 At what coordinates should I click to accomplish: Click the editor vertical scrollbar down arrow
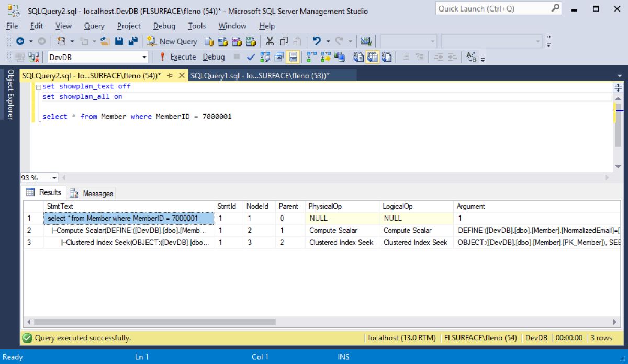pyautogui.click(x=618, y=167)
